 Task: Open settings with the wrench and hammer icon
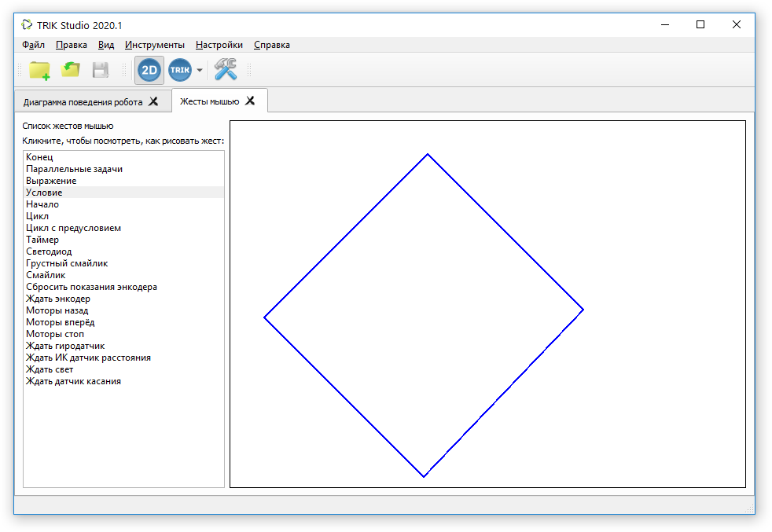coord(226,69)
